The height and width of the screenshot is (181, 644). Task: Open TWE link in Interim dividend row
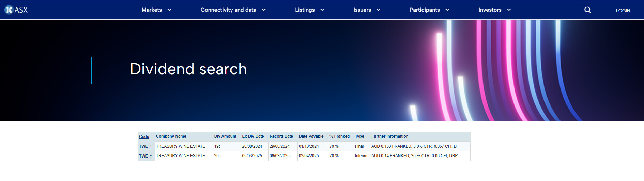pyautogui.click(x=145, y=156)
